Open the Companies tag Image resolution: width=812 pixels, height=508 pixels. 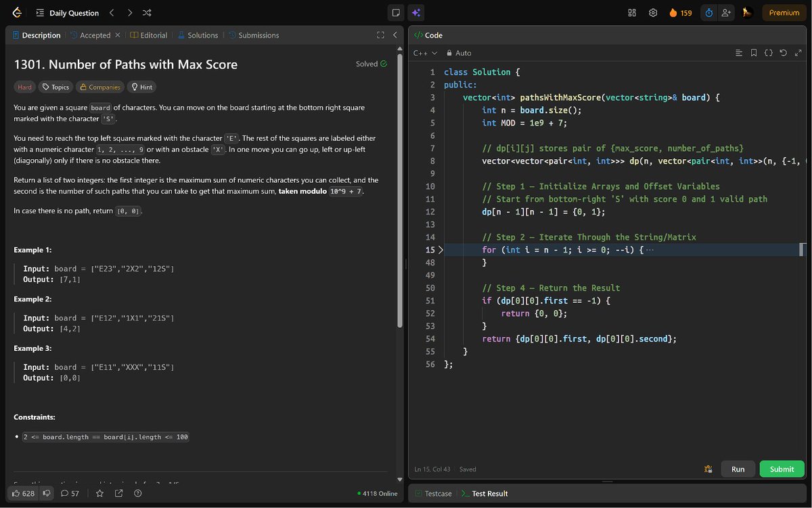pyautogui.click(x=99, y=87)
